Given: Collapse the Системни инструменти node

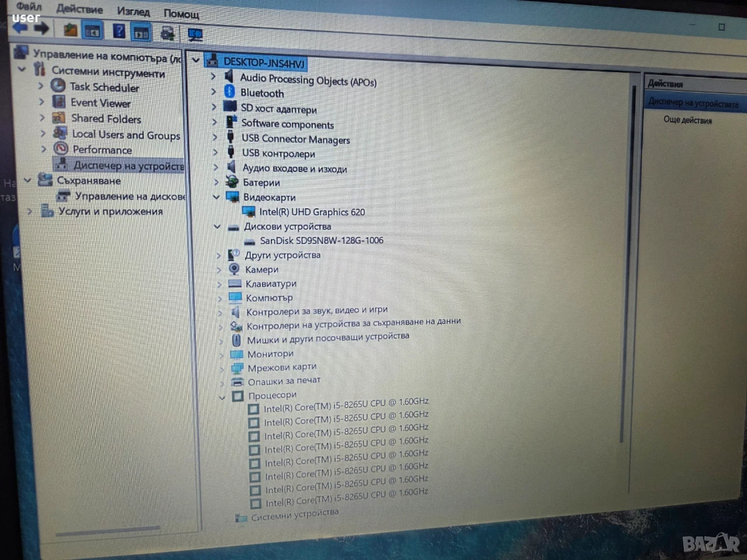Looking at the screenshot, I should [x=22, y=69].
